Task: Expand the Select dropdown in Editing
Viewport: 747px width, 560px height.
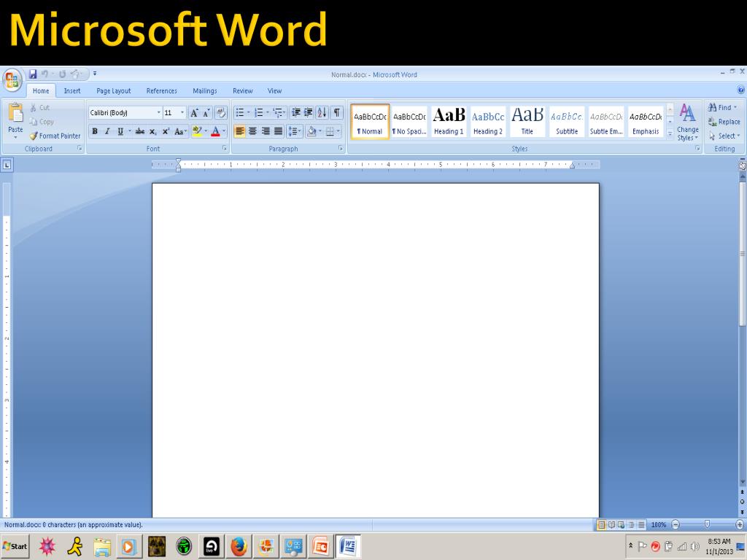Action: (x=738, y=136)
